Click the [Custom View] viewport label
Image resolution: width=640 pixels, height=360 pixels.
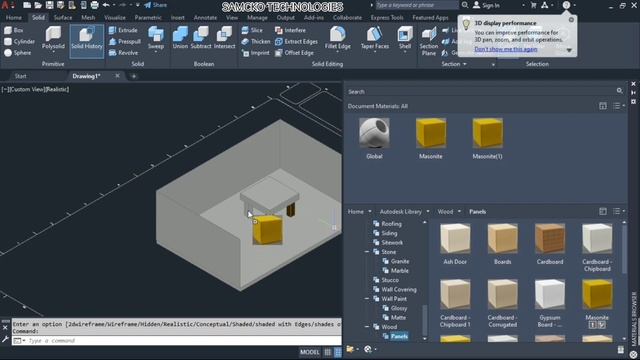click(x=26, y=89)
